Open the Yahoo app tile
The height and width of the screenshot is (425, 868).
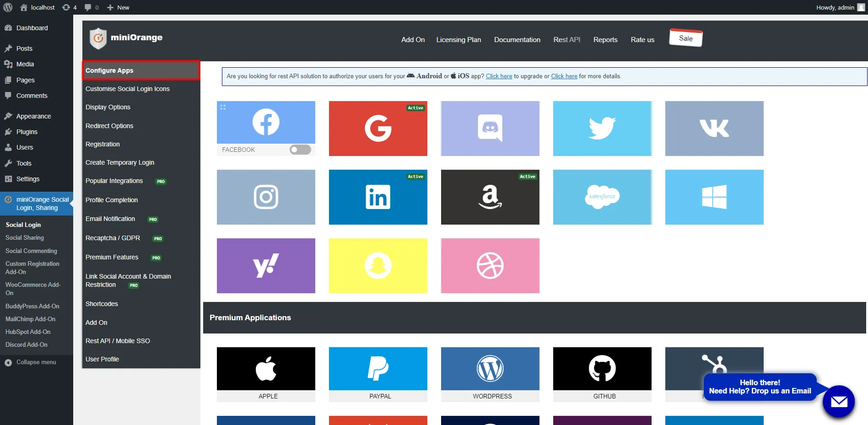pos(266,266)
